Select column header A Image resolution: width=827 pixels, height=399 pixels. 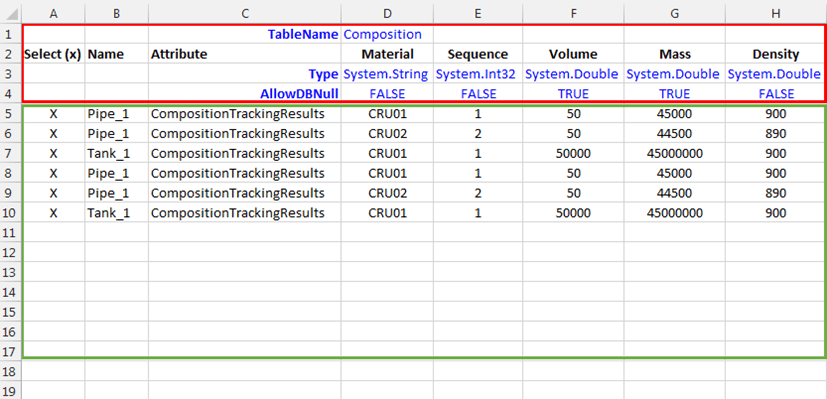(x=53, y=14)
